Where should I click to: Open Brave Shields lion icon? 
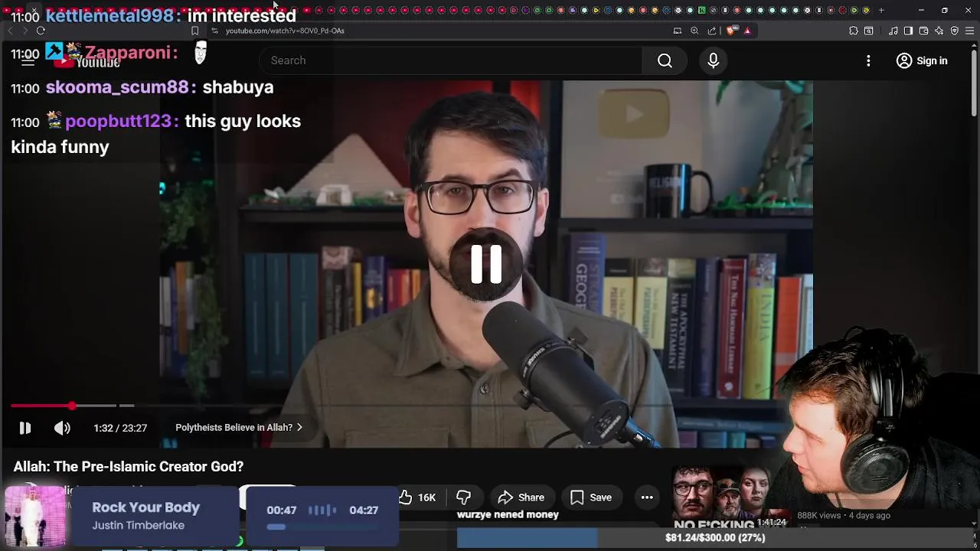(x=731, y=31)
